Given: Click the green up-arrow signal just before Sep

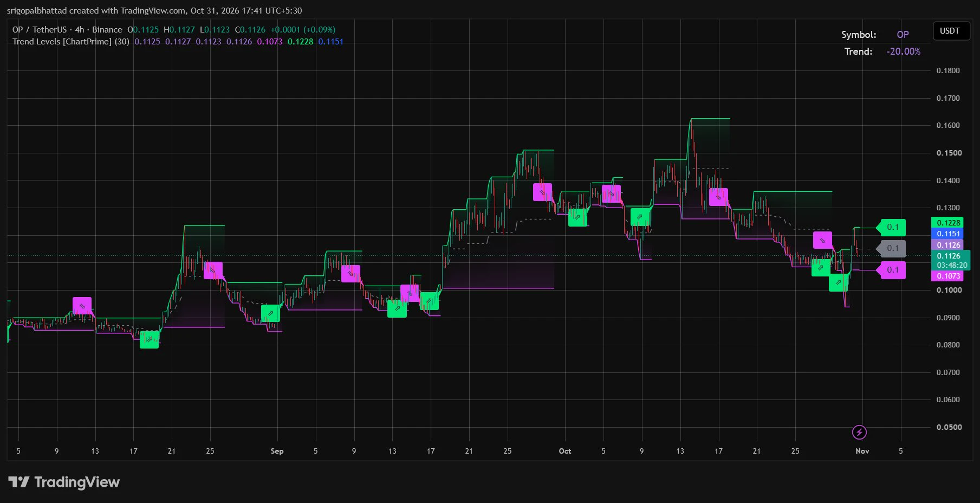Looking at the screenshot, I should click(x=270, y=313).
